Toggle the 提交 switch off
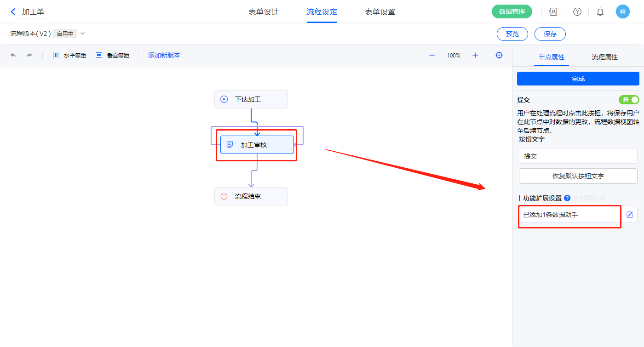 629,100
